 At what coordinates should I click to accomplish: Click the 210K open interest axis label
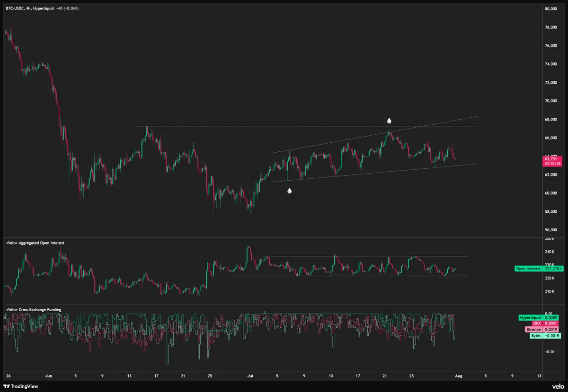coord(550,291)
